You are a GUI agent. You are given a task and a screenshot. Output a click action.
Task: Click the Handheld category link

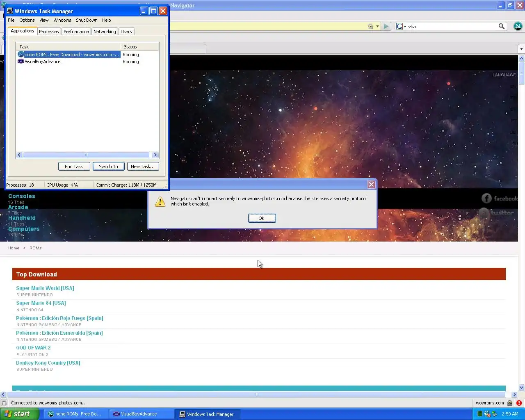22,218
